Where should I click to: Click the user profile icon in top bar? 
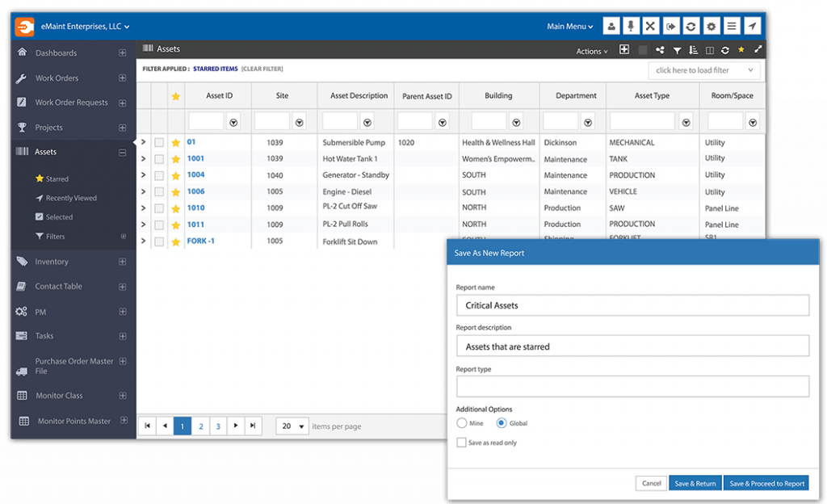[611, 26]
